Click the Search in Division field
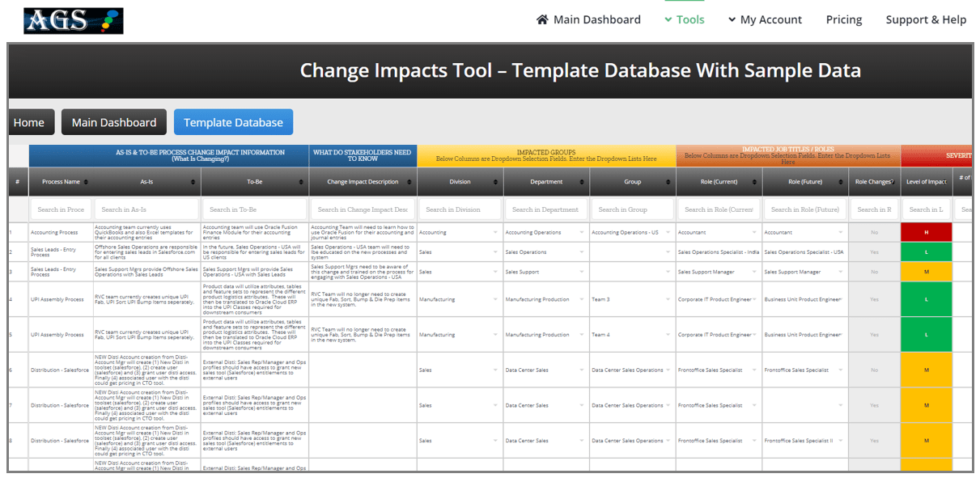This screenshot has height=478, width=980. pos(460,208)
